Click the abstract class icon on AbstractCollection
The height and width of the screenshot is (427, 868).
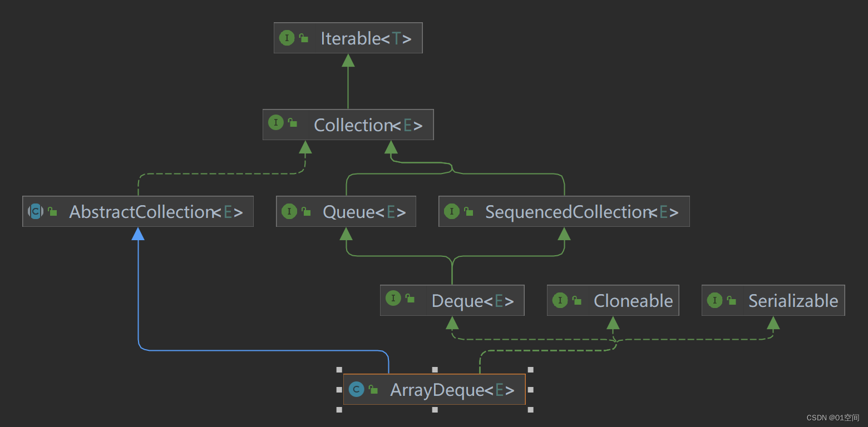(x=36, y=211)
